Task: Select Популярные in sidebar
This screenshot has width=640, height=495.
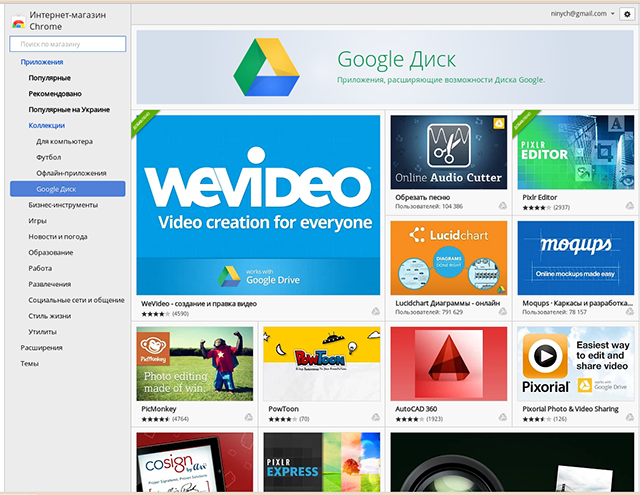Action: pos(49,78)
